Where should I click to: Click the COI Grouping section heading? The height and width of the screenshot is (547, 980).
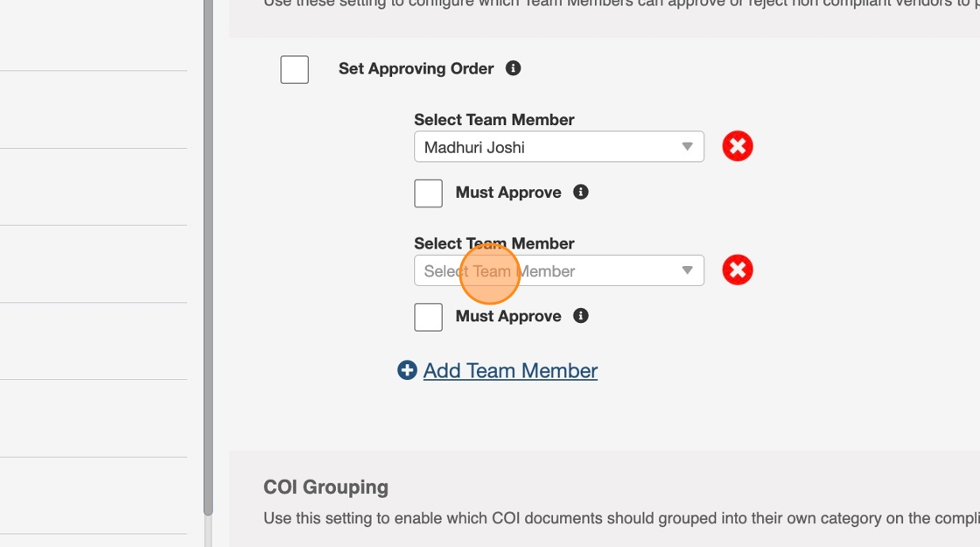point(325,487)
